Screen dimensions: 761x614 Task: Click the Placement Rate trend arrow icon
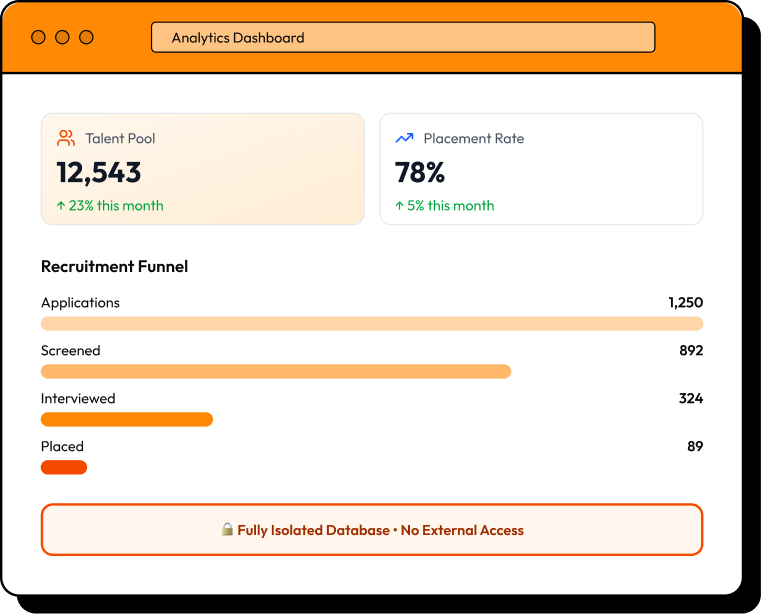tap(404, 138)
